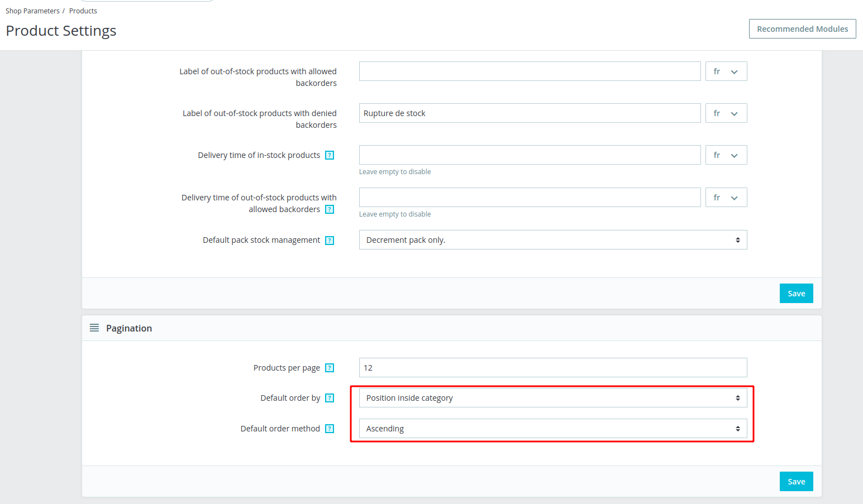The height and width of the screenshot is (504, 863).
Task: Save the stock settings section
Action: point(796,294)
